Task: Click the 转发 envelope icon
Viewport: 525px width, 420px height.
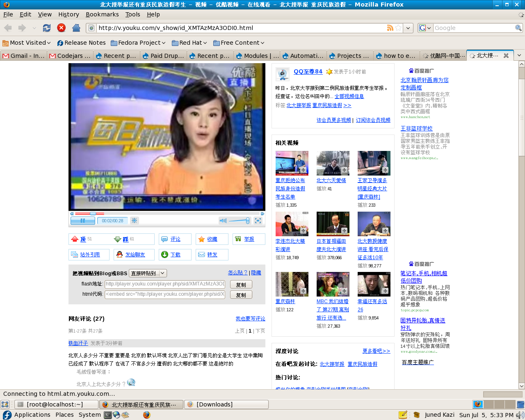Action: (x=201, y=255)
